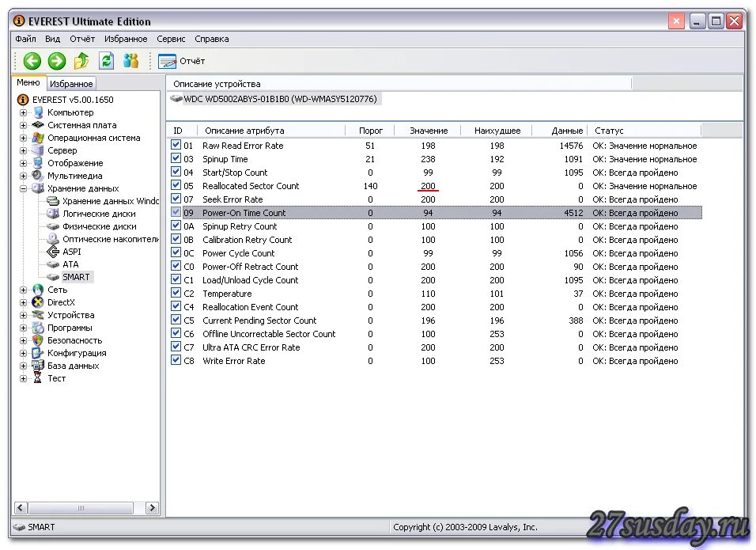Open the Вид menu

point(52,39)
